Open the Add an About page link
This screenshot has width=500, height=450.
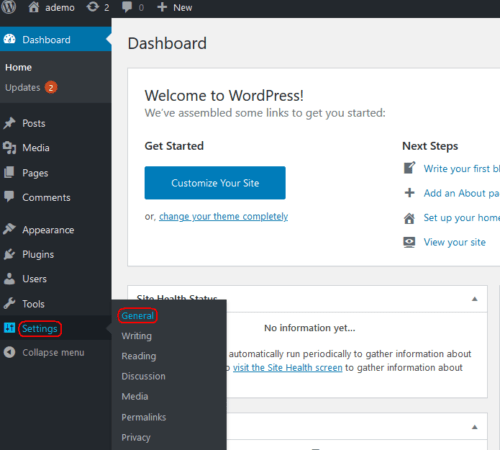pos(462,193)
